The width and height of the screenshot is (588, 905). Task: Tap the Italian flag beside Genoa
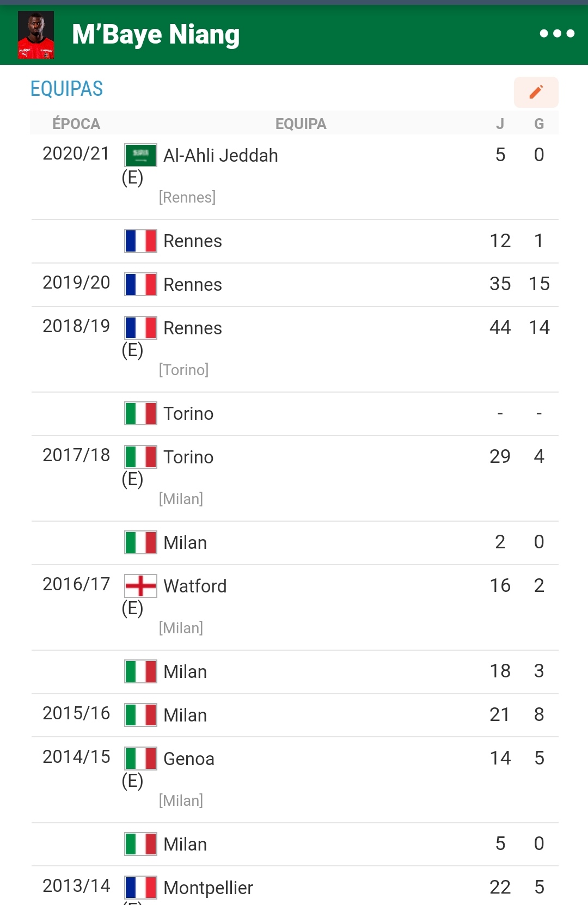140,759
